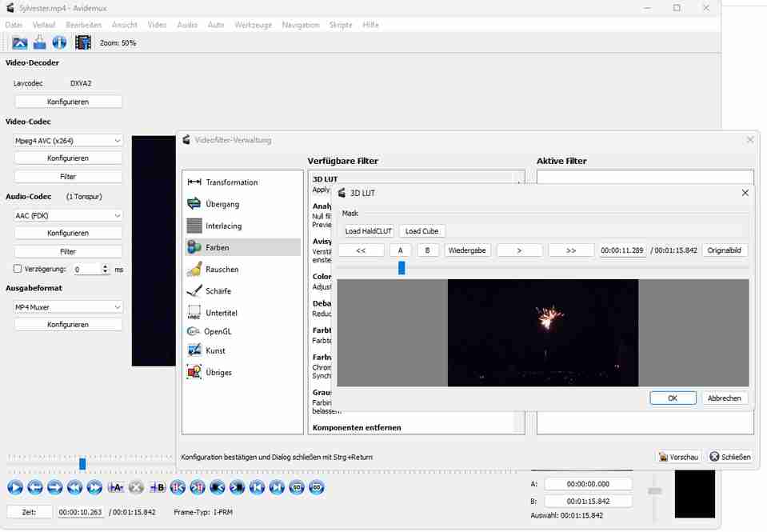Open the Navigation menu

point(301,25)
